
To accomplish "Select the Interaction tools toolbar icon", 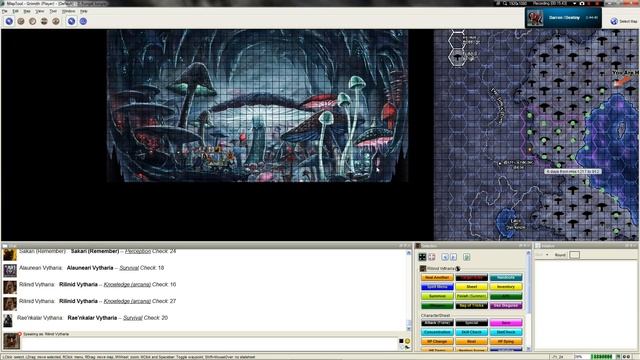I will click(9, 21).
